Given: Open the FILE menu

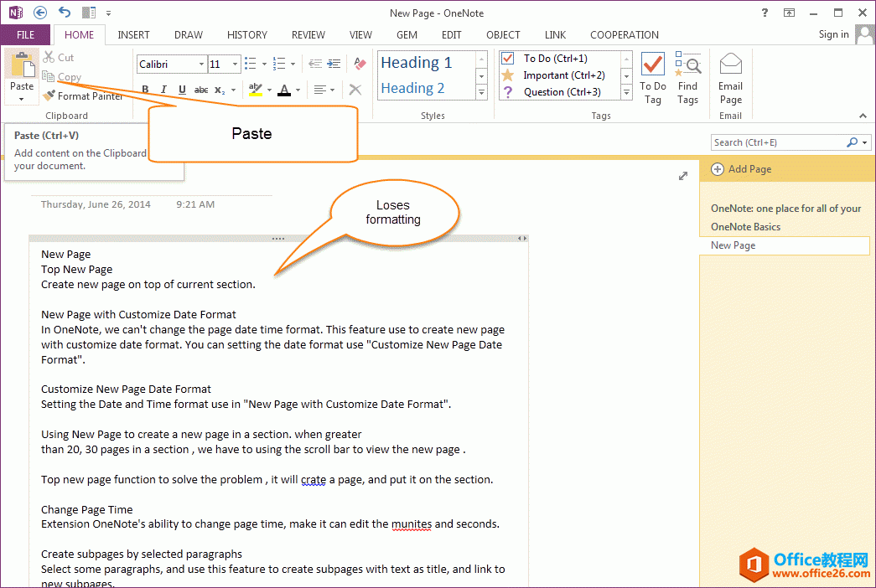Looking at the screenshot, I should pyautogui.click(x=25, y=35).
